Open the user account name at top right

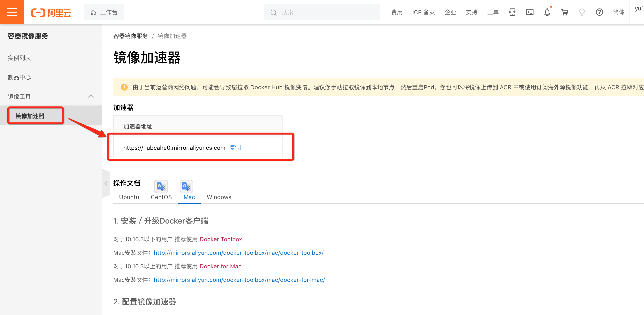pos(639,8)
